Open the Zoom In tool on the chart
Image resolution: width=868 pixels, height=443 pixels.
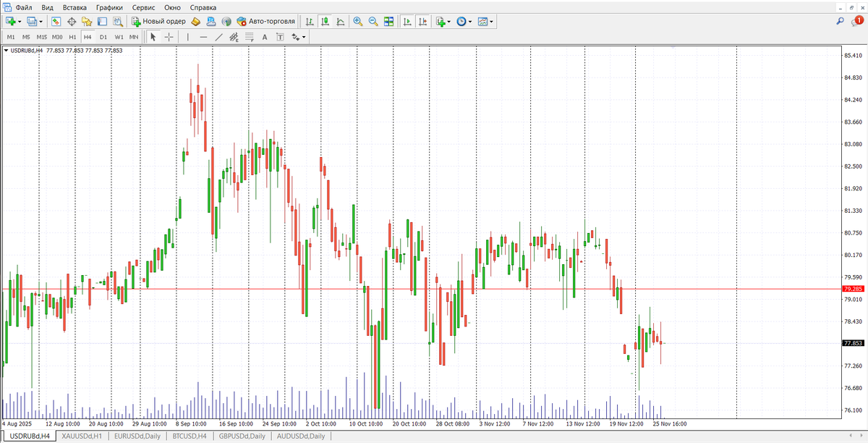(x=357, y=22)
